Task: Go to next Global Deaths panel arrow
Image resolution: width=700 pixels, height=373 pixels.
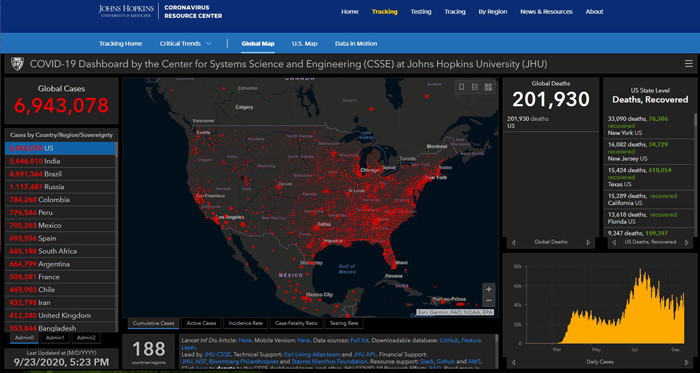Action: point(588,242)
